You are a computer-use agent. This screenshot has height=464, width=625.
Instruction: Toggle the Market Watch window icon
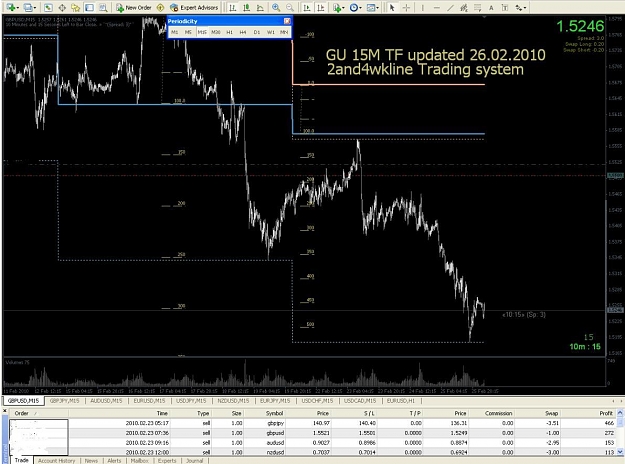(x=48, y=8)
